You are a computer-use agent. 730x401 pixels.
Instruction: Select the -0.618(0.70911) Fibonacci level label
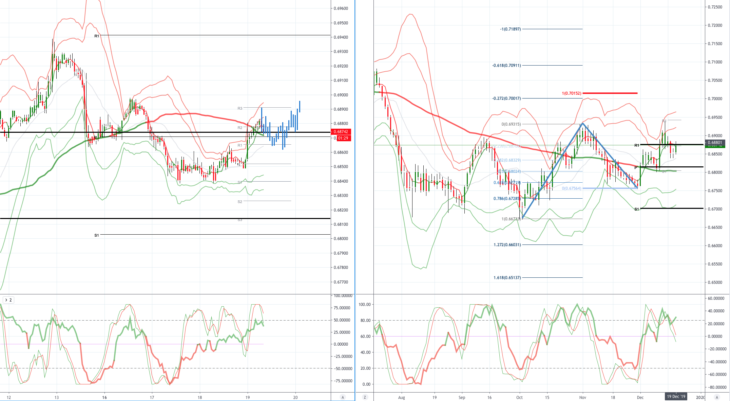pos(507,66)
